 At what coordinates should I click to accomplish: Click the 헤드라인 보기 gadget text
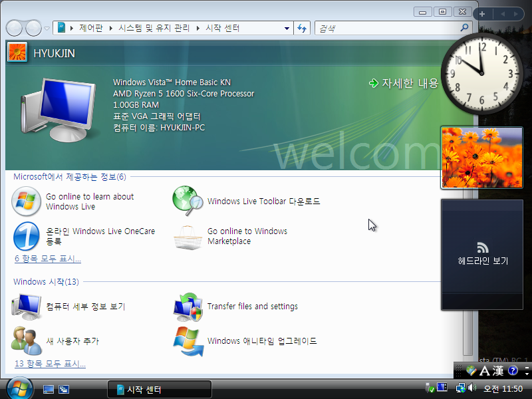(x=483, y=261)
